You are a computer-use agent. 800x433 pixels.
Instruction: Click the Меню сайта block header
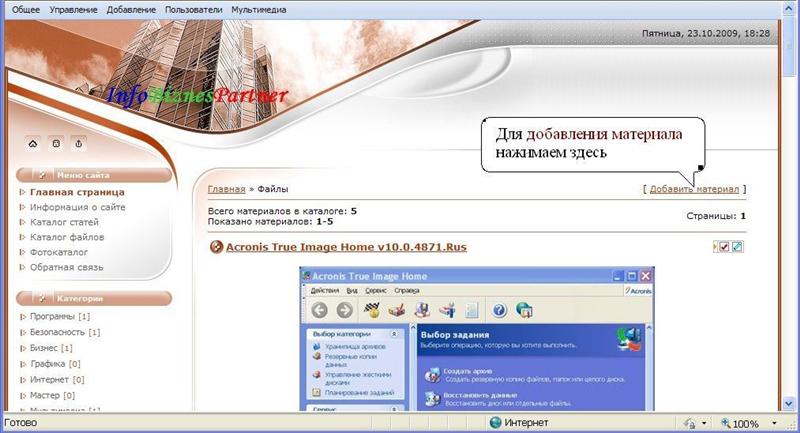[94, 175]
